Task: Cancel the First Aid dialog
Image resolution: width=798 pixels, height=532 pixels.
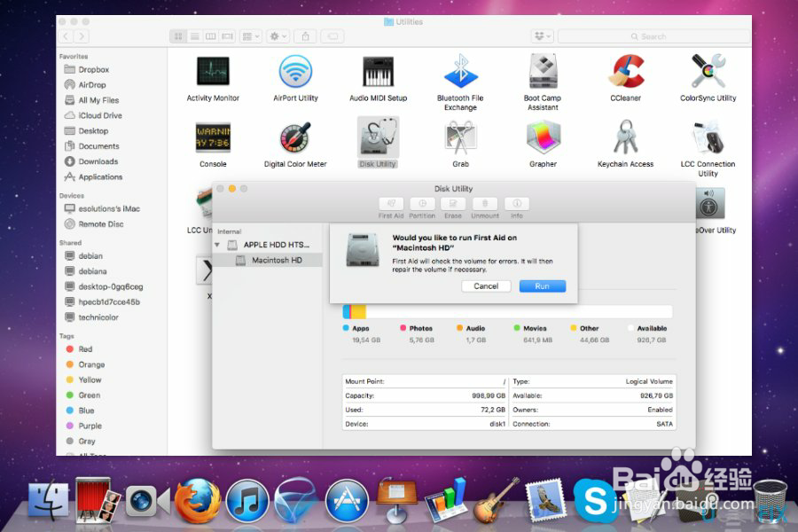Action: point(486,286)
